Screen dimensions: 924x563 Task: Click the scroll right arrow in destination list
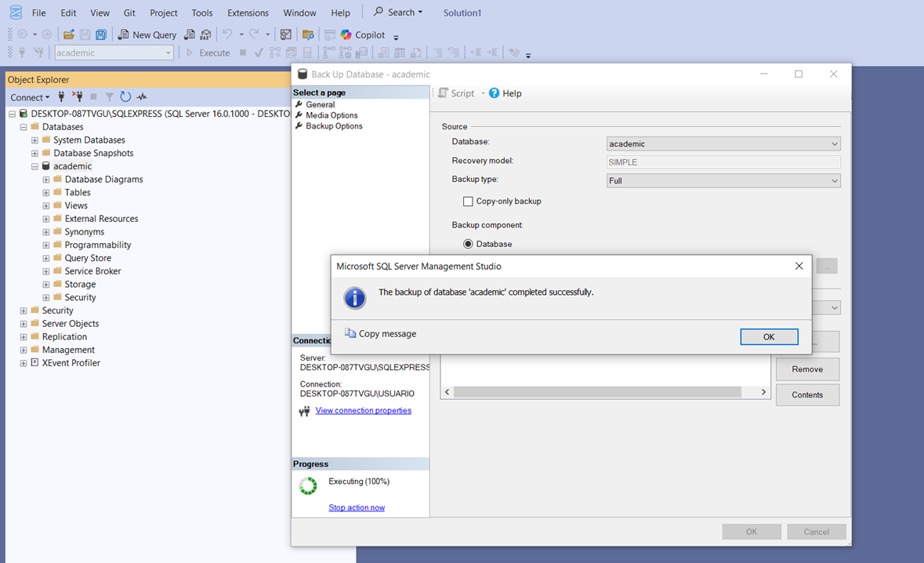(763, 392)
